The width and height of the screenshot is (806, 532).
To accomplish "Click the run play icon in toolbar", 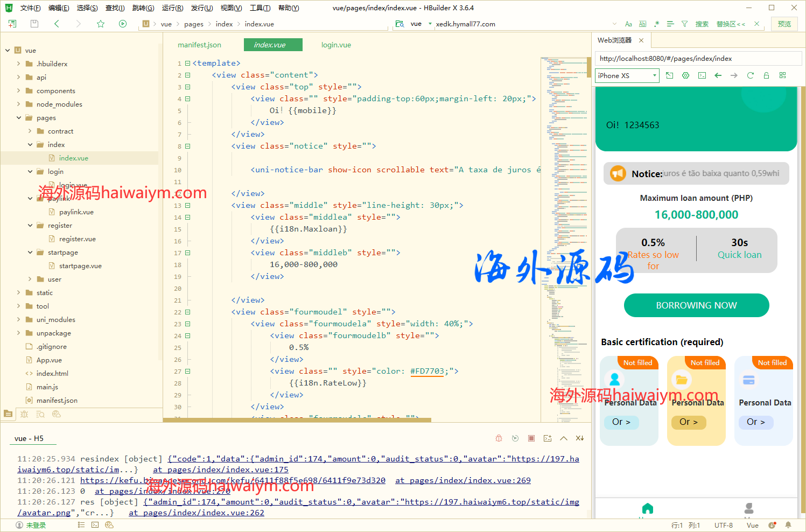I will pos(123,24).
